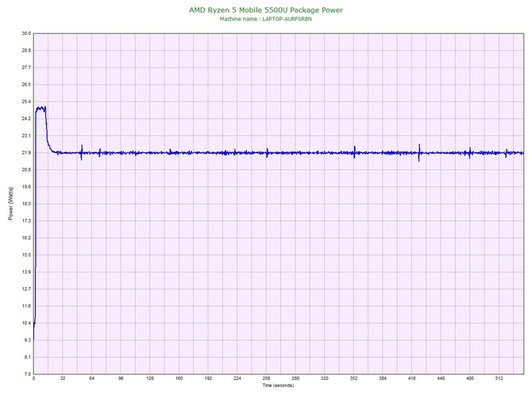Click the 21.9 y-axis tick value
This screenshot has width=532, height=399.
point(26,153)
